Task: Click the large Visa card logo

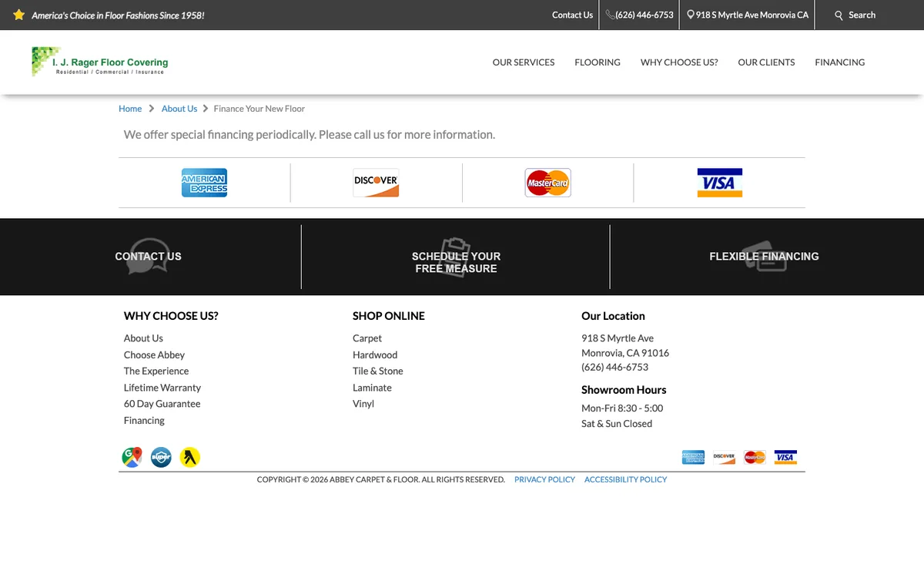Action: click(719, 183)
